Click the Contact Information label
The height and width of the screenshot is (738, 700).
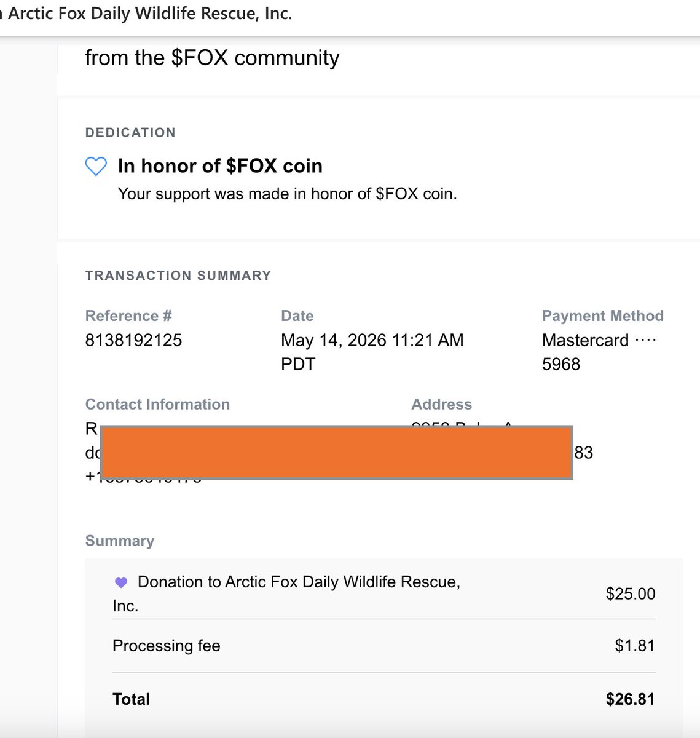tap(157, 404)
